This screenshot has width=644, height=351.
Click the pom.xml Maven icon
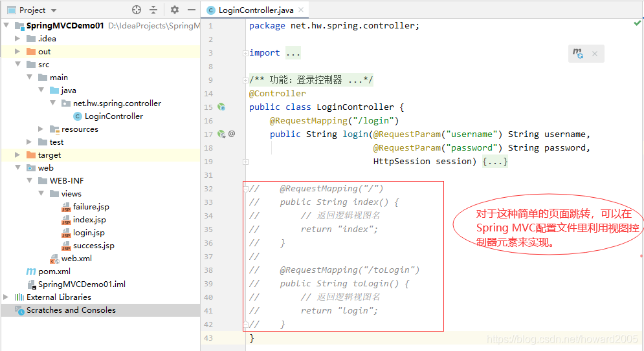(31, 271)
